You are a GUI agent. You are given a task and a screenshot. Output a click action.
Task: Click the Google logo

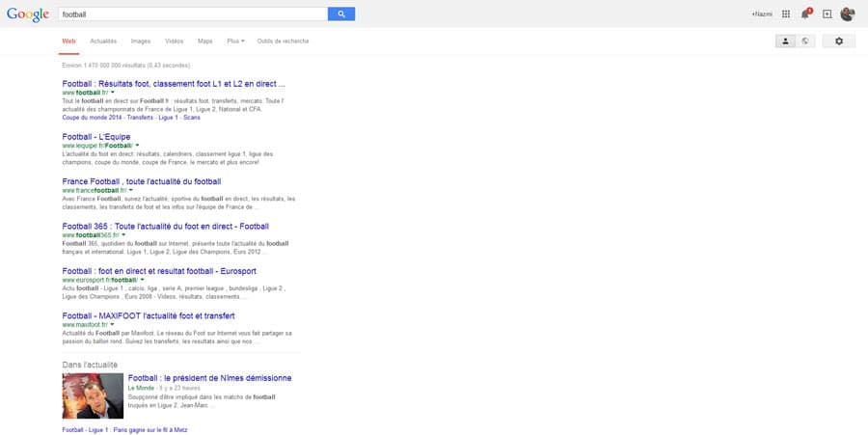(x=28, y=14)
